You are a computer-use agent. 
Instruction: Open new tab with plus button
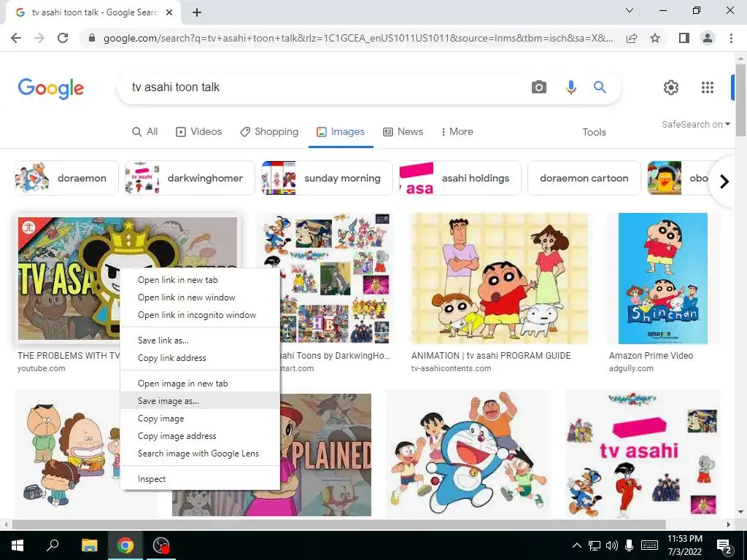pos(197,13)
